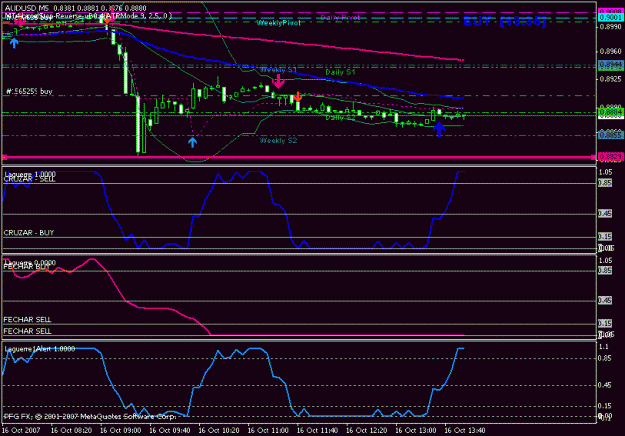625x436 pixels.
Task: Click the blue 0.8855 price tag
Action: [611, 136]
